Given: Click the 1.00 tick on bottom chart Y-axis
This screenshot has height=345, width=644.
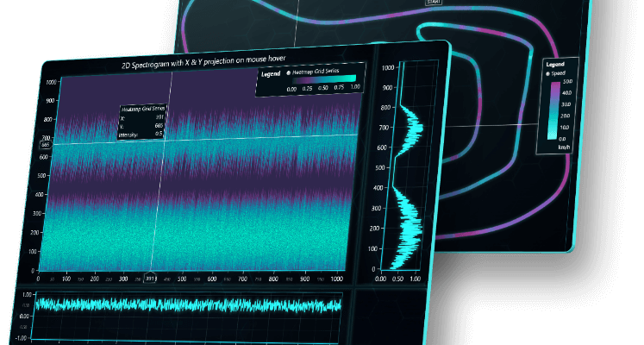Looking at the screenshot, I should 27,295.
